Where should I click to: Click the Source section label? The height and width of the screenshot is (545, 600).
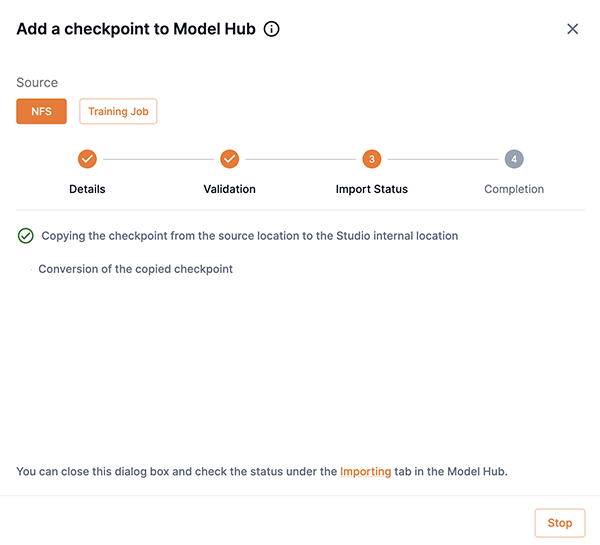click(x=37, y=83)
